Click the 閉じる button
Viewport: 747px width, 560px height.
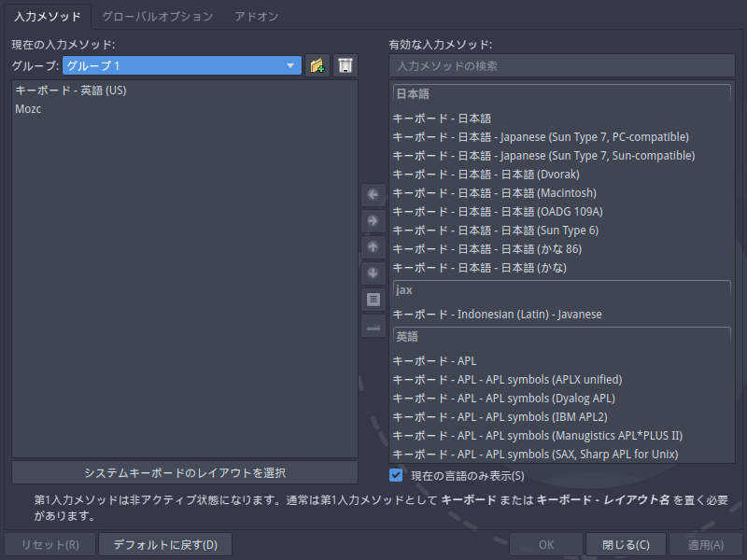[x=626, y=544]
